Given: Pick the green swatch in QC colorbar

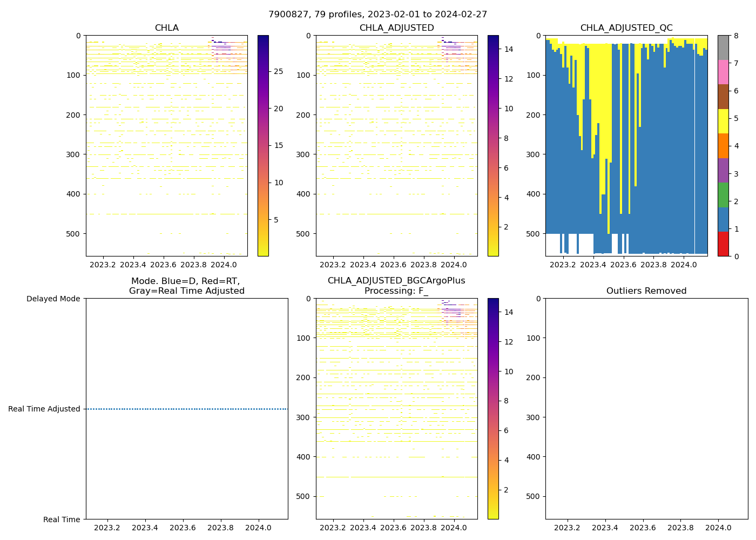Looking at the screenshot, I should [723, 195].
